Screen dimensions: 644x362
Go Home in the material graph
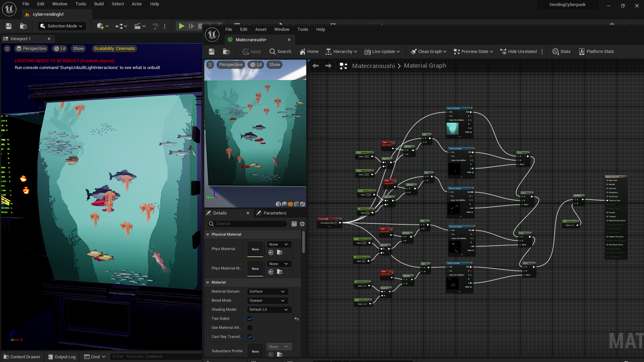click(309, 52)
